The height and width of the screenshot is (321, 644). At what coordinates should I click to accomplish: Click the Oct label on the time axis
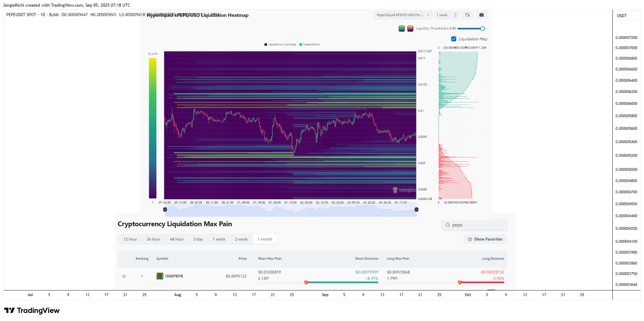click(x=468, y=295)
